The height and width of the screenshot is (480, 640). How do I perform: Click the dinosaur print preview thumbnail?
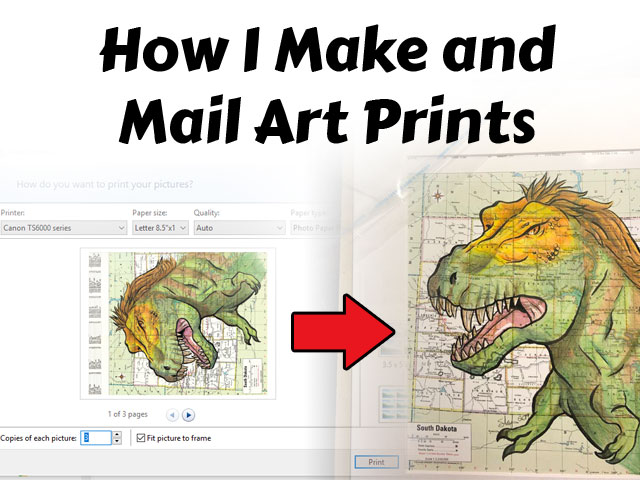click(x=178, y=323)
